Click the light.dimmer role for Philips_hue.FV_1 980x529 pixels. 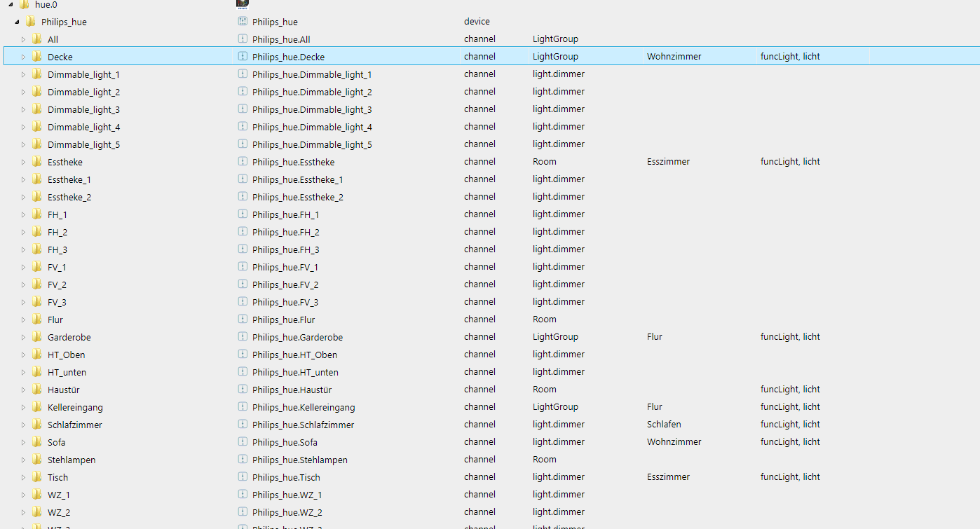tap(559, 267)
